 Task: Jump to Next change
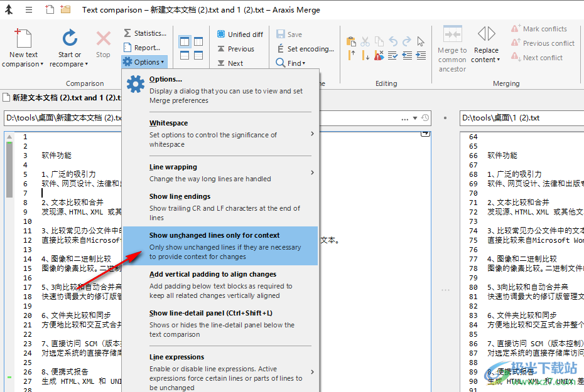pos(230,63)
